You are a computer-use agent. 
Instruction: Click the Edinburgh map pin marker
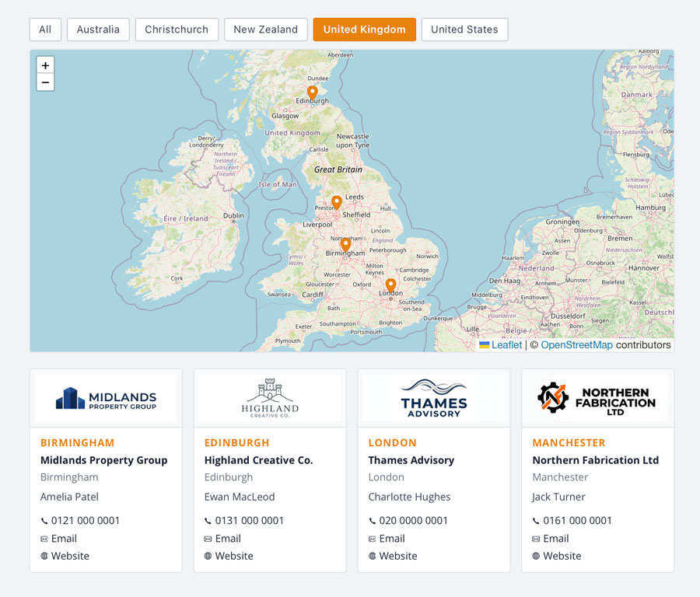(312, 93)
